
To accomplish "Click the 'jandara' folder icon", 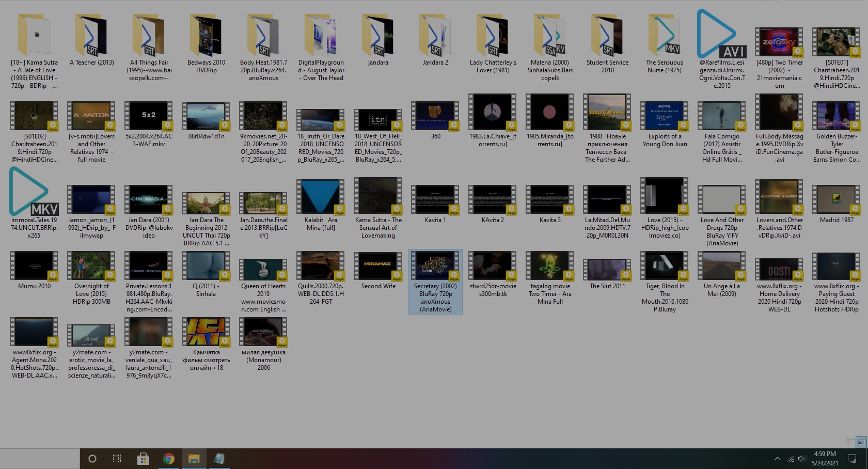I will (378, 35).
